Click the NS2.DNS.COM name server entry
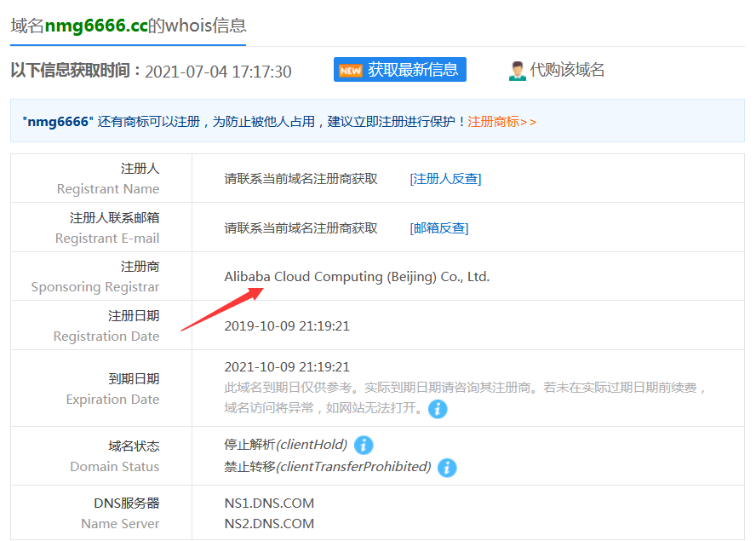 point(269,524)
